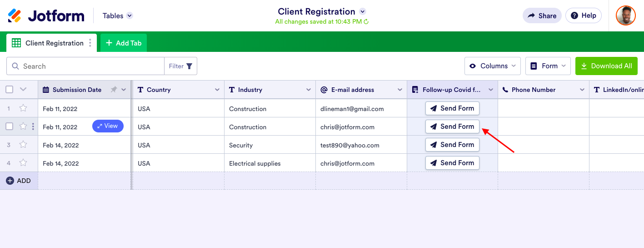Open the Columns visibility dropdown
644x248 pixels.
pos(493,66)
